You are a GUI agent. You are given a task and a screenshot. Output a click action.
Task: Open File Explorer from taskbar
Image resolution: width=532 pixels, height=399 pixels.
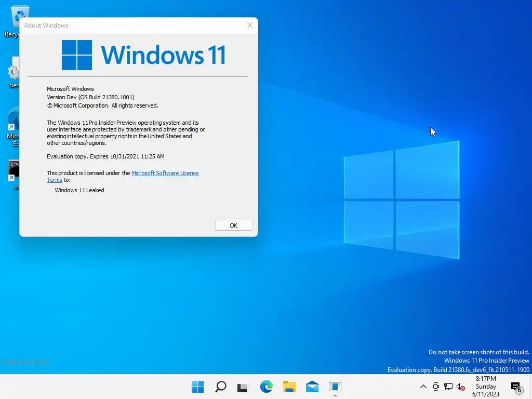coord(289,387)
